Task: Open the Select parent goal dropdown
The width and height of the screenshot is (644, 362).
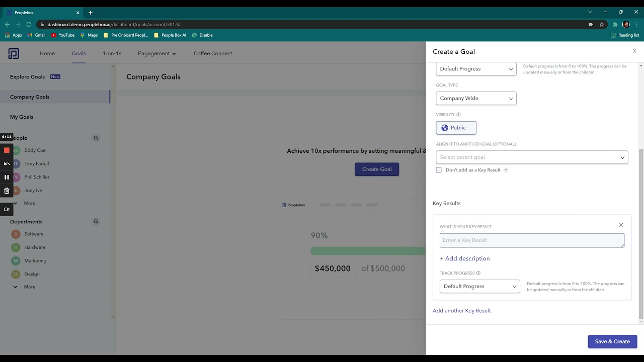Action: (x=532, y=157)
